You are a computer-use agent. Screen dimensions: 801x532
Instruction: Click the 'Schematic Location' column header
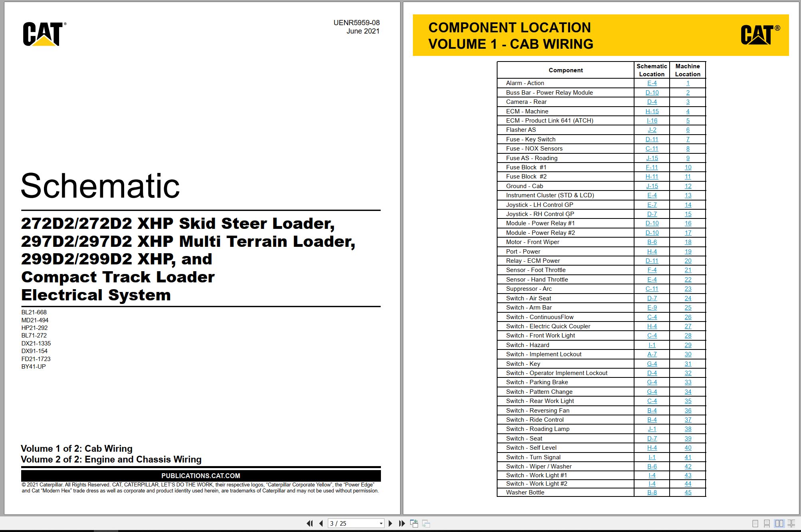pyautogui.click(x=652, y=70)
